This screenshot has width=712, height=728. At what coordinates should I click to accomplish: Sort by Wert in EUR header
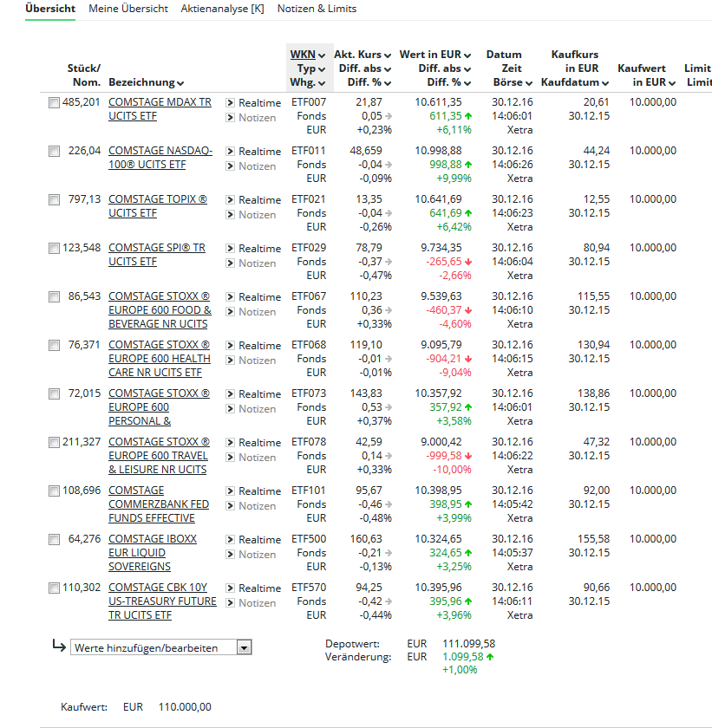pos(435,55)
